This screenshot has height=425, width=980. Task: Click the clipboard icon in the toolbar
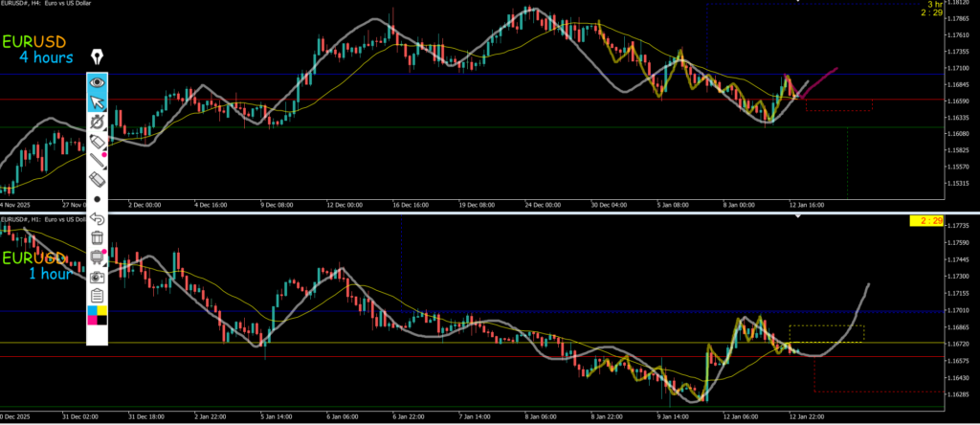97,296
